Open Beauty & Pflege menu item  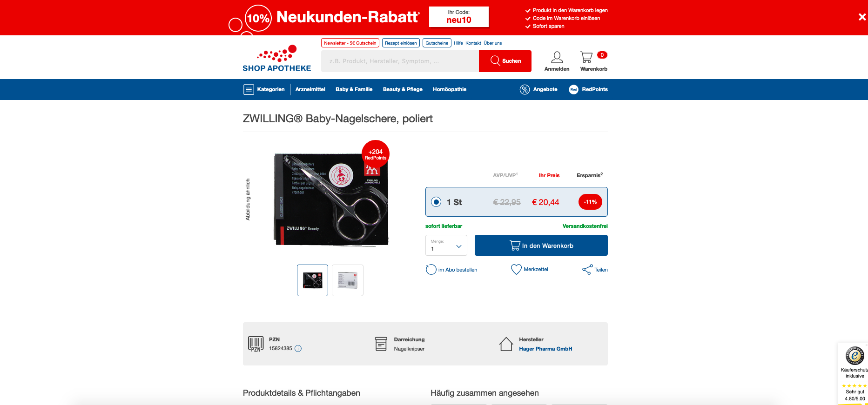[403, 89]
